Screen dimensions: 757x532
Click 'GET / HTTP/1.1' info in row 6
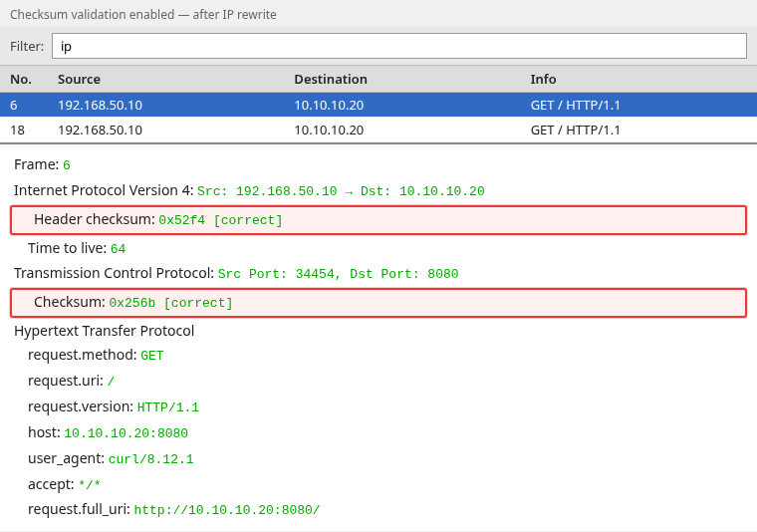575,105
